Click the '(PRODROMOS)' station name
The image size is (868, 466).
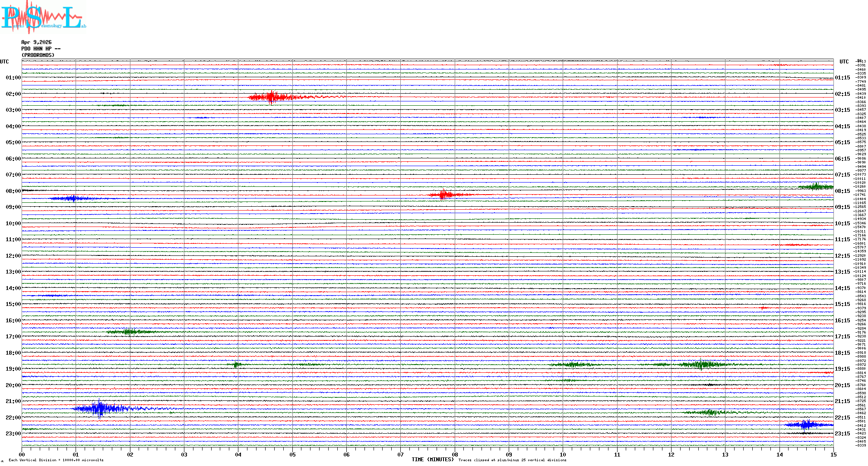click(x=38, y=55)
